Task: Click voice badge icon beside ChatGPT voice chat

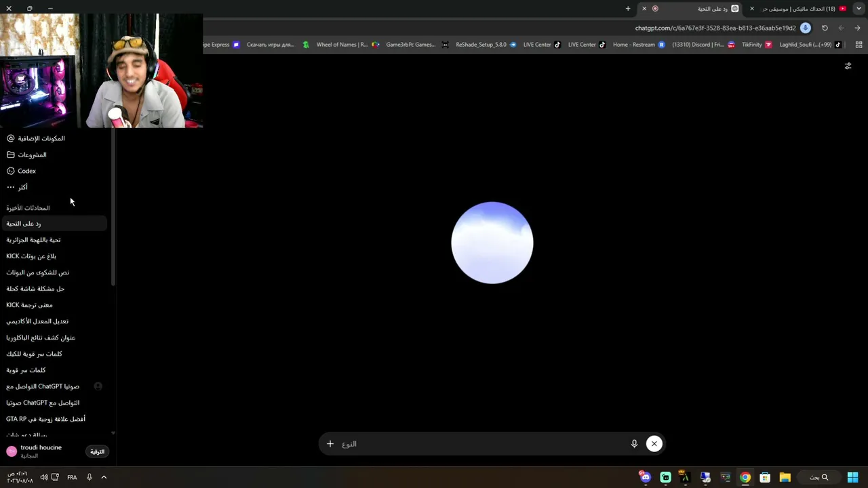Action: point(98,386)
